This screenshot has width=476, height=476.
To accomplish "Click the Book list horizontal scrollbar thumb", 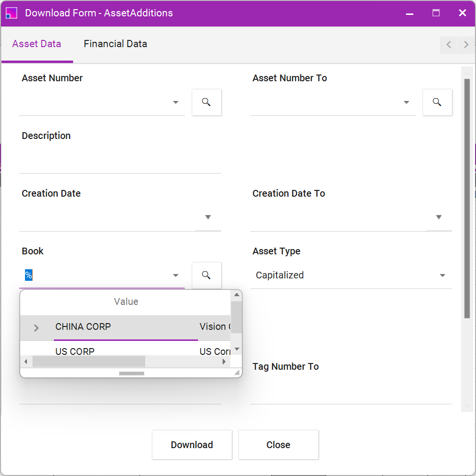I will pyautogui.click(x=88, y=362).
